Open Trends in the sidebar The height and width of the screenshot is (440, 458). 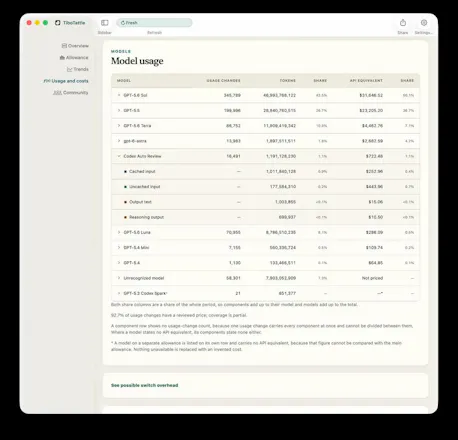tap(78, 69)
